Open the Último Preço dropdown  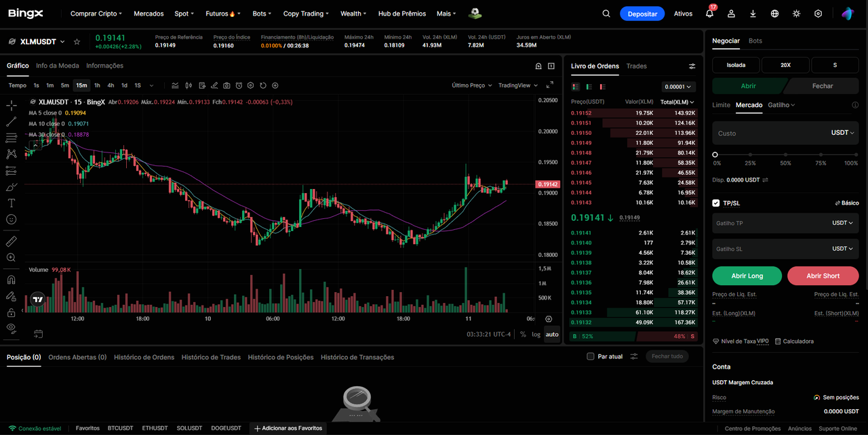[x=471, y=85]
